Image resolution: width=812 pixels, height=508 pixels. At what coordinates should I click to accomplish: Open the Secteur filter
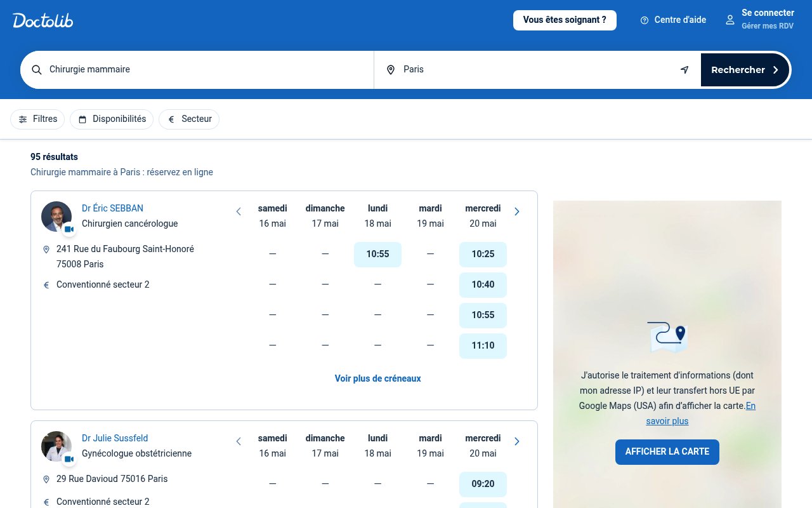[x=189, y=119]
